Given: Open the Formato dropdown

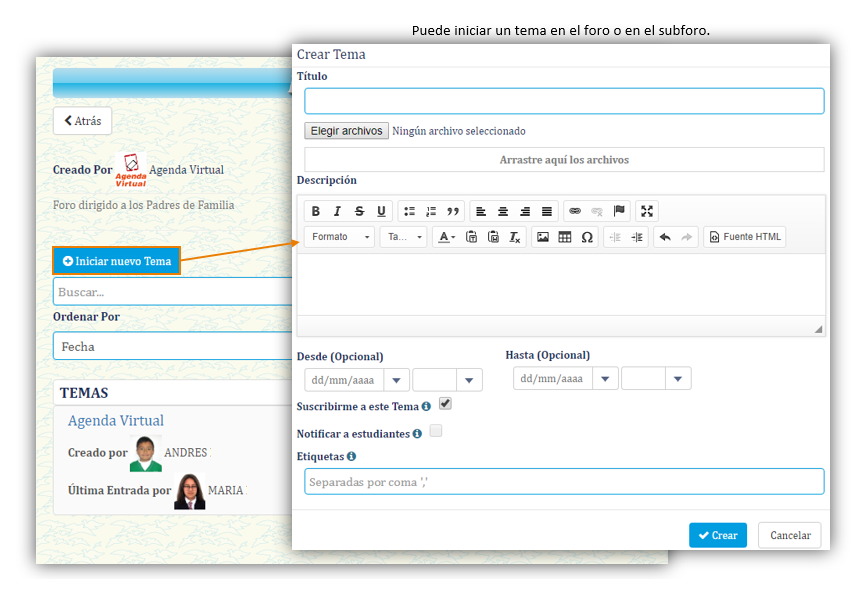Looking at the screenshot, I should pos(340,237).
